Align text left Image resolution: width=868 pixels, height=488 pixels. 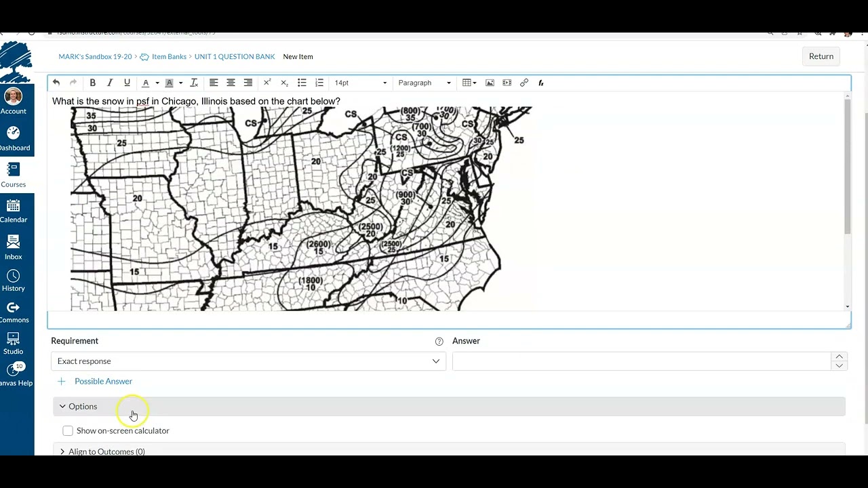point(214,83)
